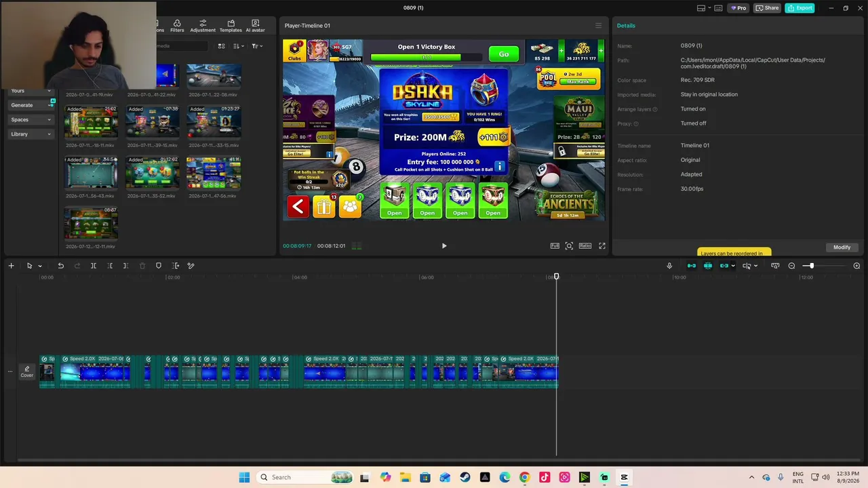This screenshot has width=868, height=488.
Task: Open the player Ratio selector
Action: click(x=585, y=246)
